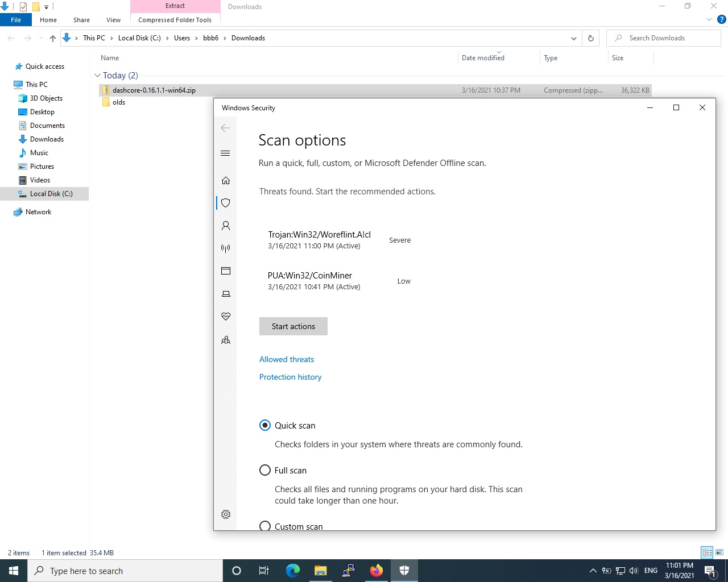
Task: Launch Firefox from taskbar
Action: [x=377, y=571]
